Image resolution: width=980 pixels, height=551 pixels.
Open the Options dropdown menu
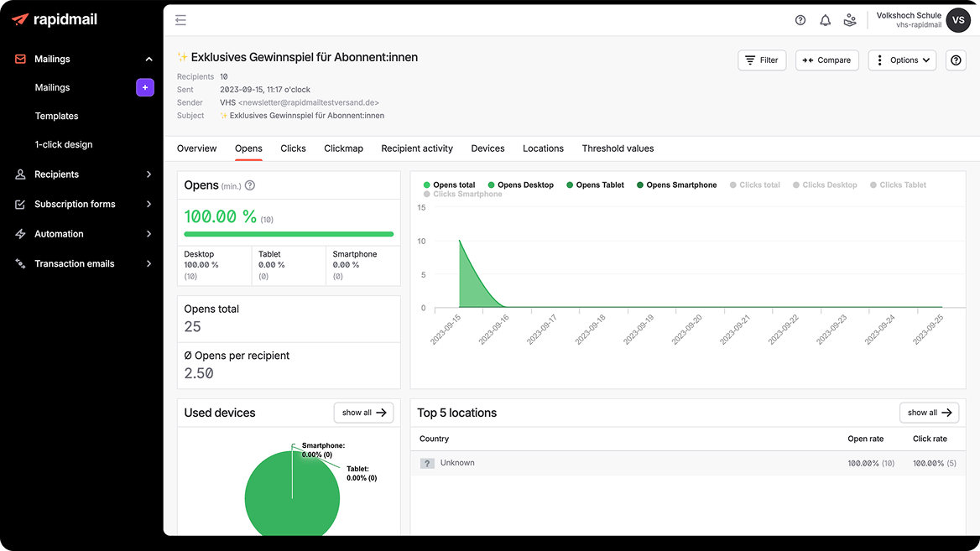click(x=902, y=60)
